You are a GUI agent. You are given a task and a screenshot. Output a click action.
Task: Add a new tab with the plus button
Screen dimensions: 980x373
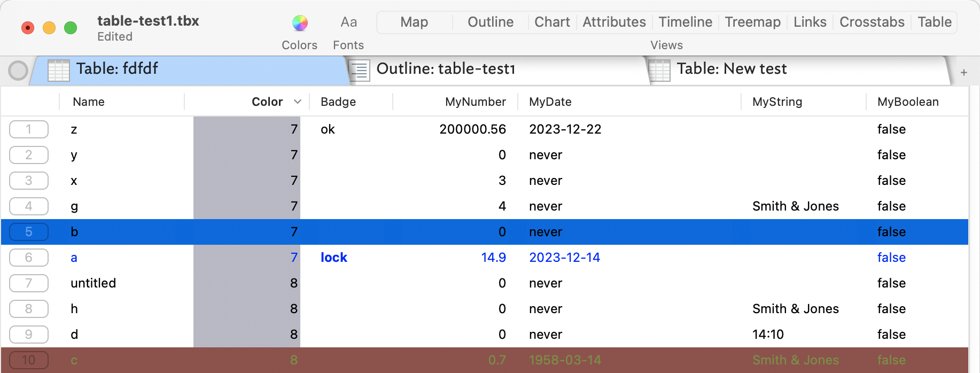tap(963, 72)
